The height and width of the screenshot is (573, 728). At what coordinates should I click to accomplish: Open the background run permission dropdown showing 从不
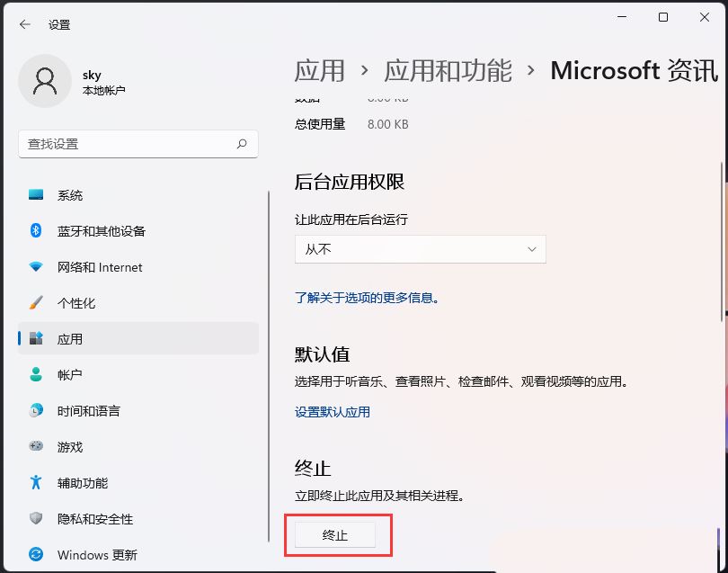point(420,249)
